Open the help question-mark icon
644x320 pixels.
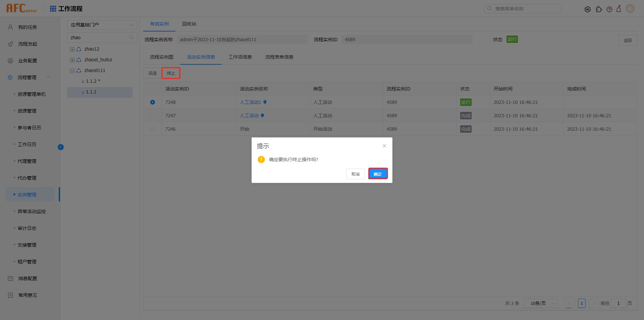tap(609, 9)
